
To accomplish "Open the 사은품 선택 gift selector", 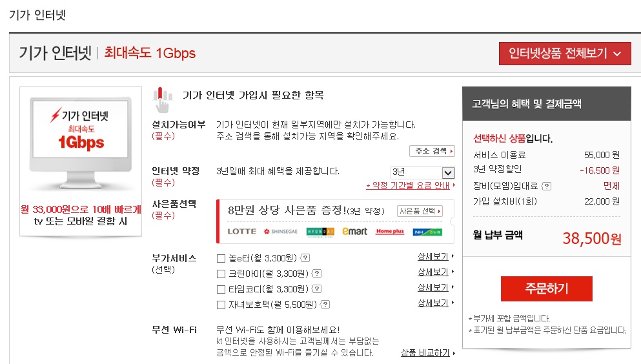I will point(420,211).
